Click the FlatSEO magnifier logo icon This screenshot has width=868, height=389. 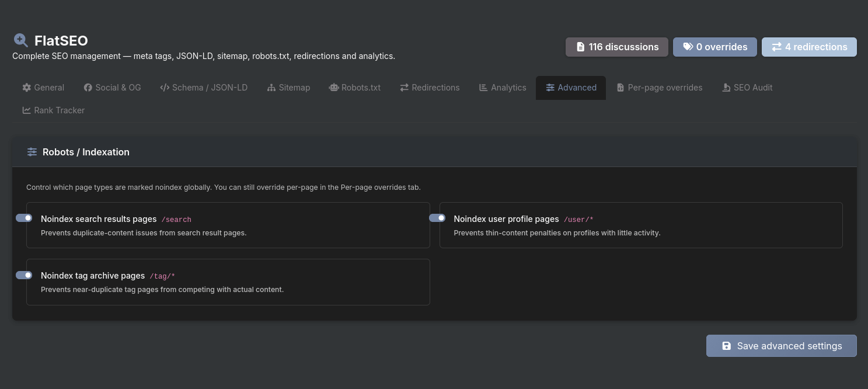tap(21, 40)
